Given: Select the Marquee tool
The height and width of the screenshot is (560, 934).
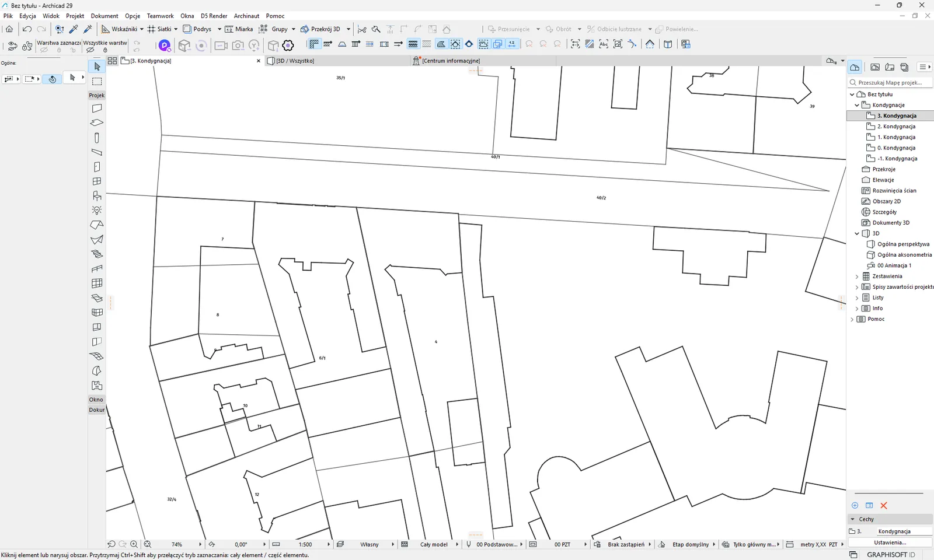Looking at the screenshot, I should point(97,81).
